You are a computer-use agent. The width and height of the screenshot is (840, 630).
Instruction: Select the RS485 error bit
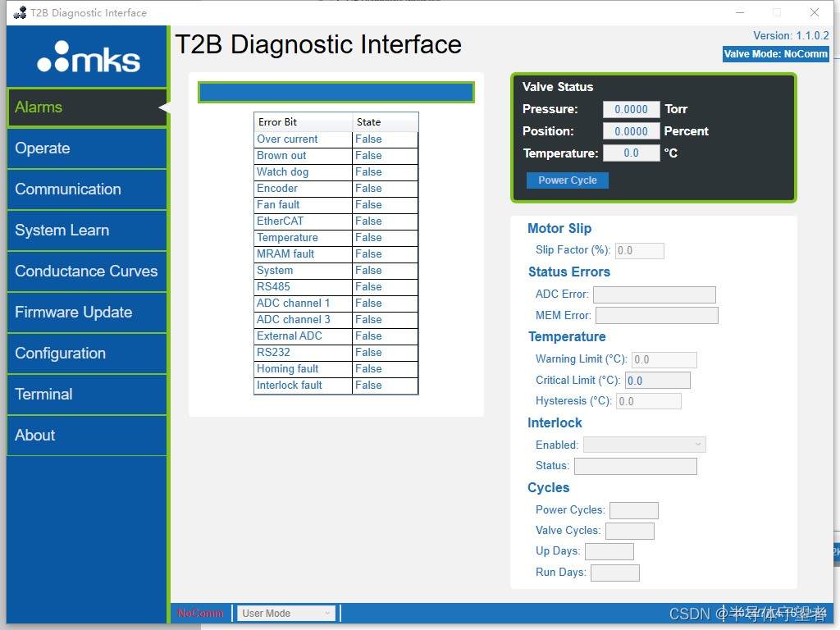coord(336,287)
